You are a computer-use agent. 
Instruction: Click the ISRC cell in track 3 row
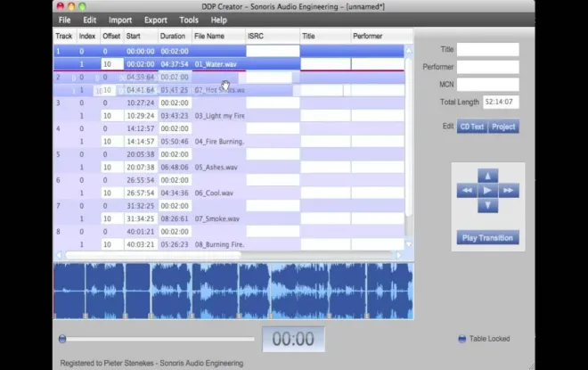tap(273, 103)
